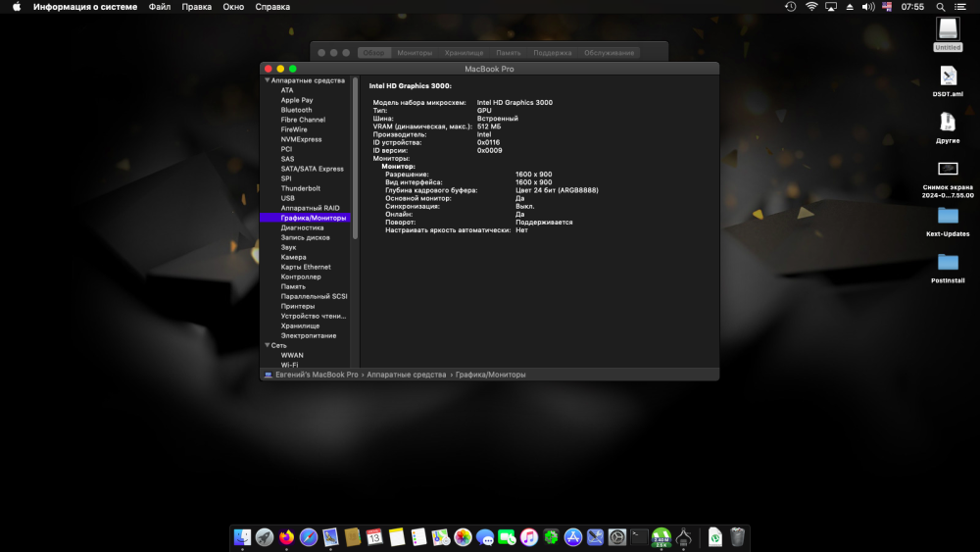Collapse the Аппаратные средства tree section
Image resolution: width=980 pixels, height=552 pixels.
coord(268,80)
